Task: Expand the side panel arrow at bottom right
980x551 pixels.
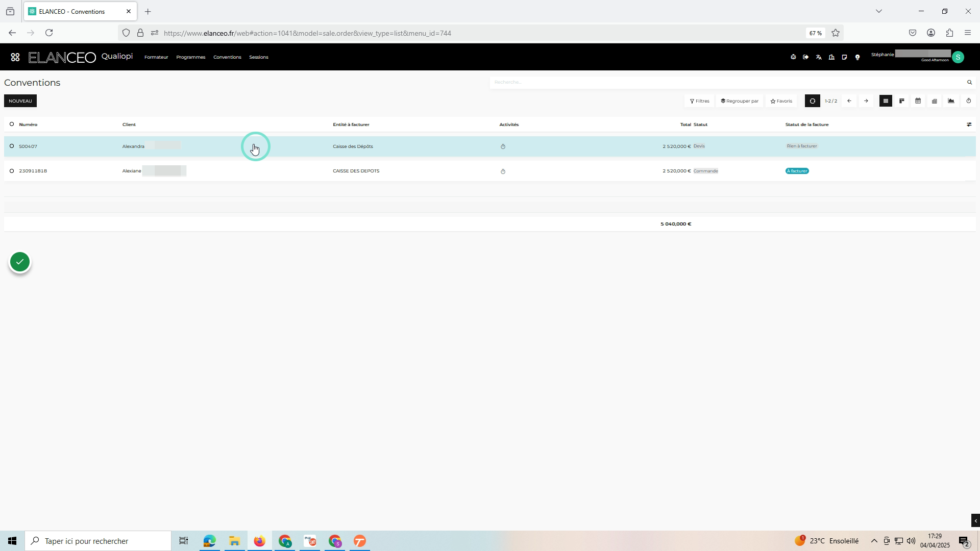Action: tap(975, 520)
